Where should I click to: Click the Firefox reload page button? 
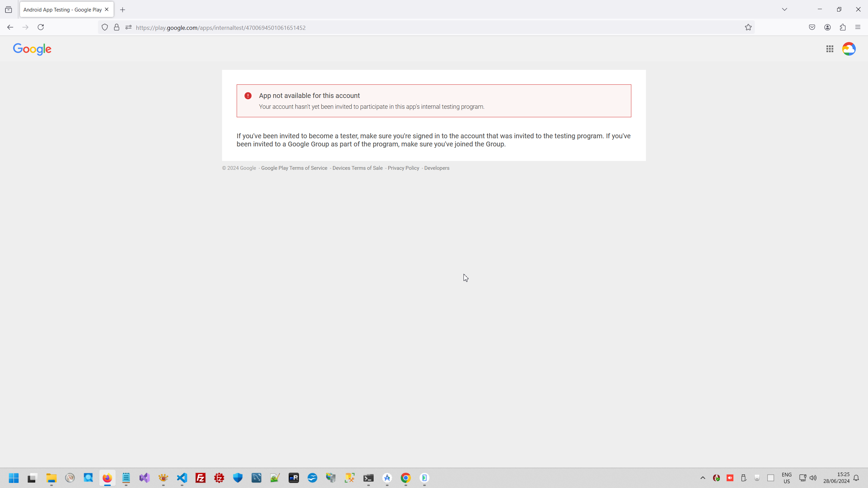coord(41,27)
